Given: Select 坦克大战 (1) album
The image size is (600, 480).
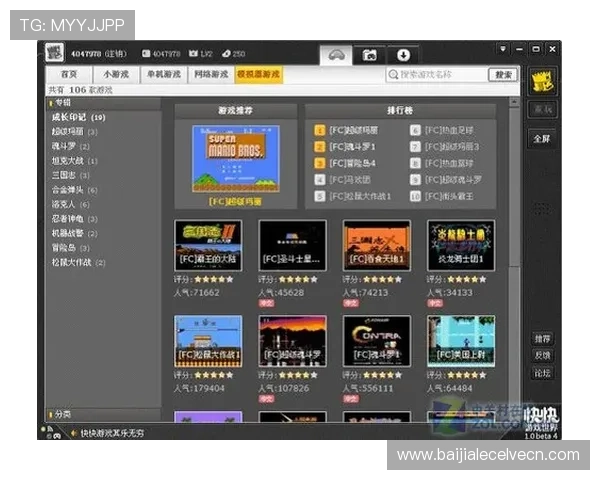Looking at the screenshot, I should pos(75,161).
